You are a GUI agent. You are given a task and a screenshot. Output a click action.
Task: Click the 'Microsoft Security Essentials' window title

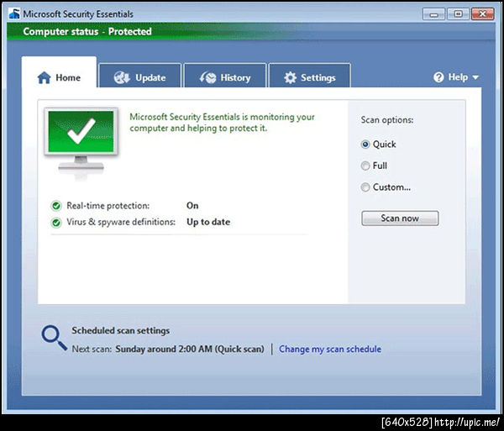click(78, 14)
